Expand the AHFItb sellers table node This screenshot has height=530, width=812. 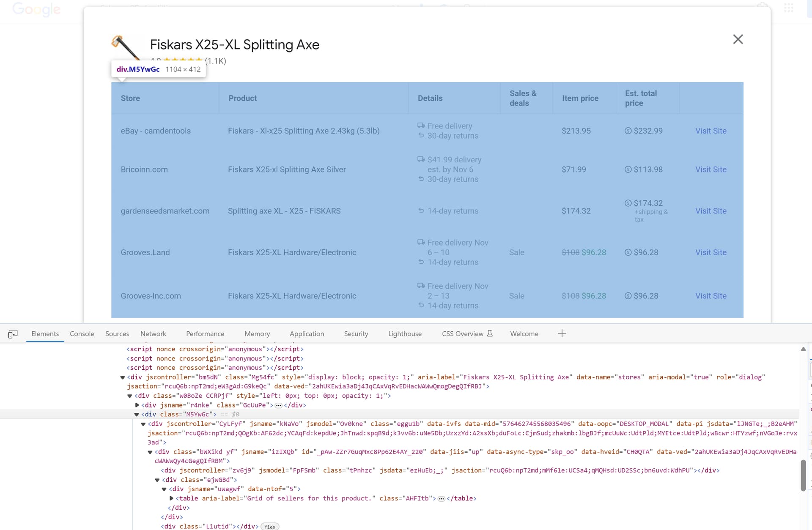tap(171, 499)
